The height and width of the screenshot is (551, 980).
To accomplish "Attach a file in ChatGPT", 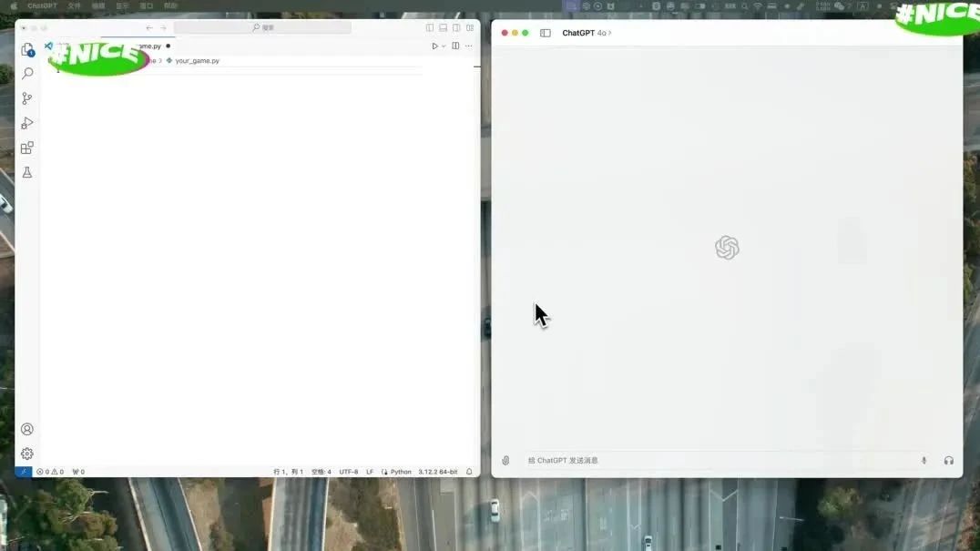I will click(505, 461).
